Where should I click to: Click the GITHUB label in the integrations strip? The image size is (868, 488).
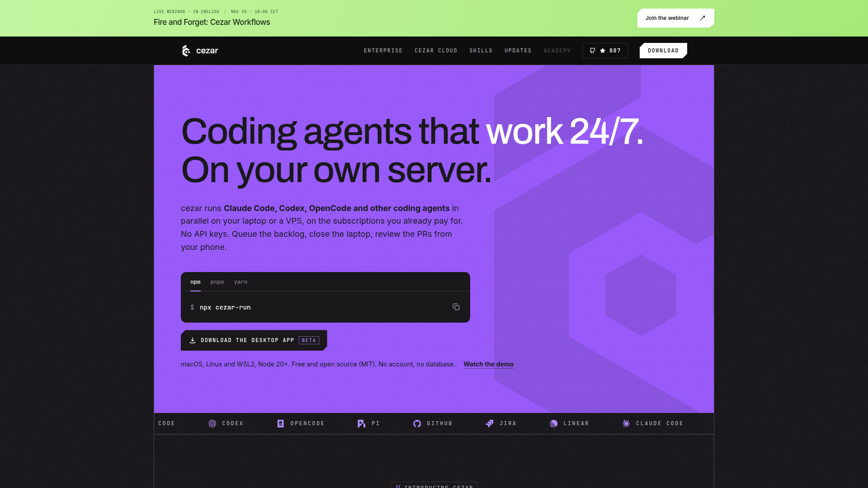click(x=439, y=423)
